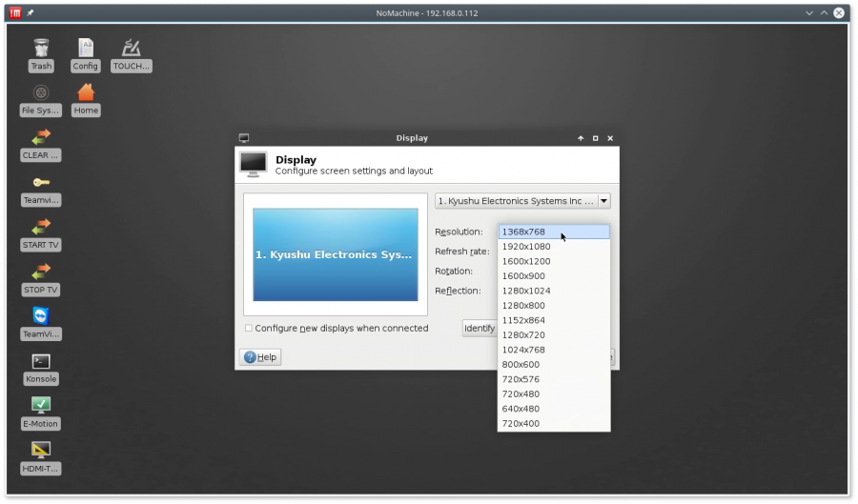Launch the Konsole terminal icon
Viewport: 858px width, 504px height.
pyautogui.click(x=41, y=361)
